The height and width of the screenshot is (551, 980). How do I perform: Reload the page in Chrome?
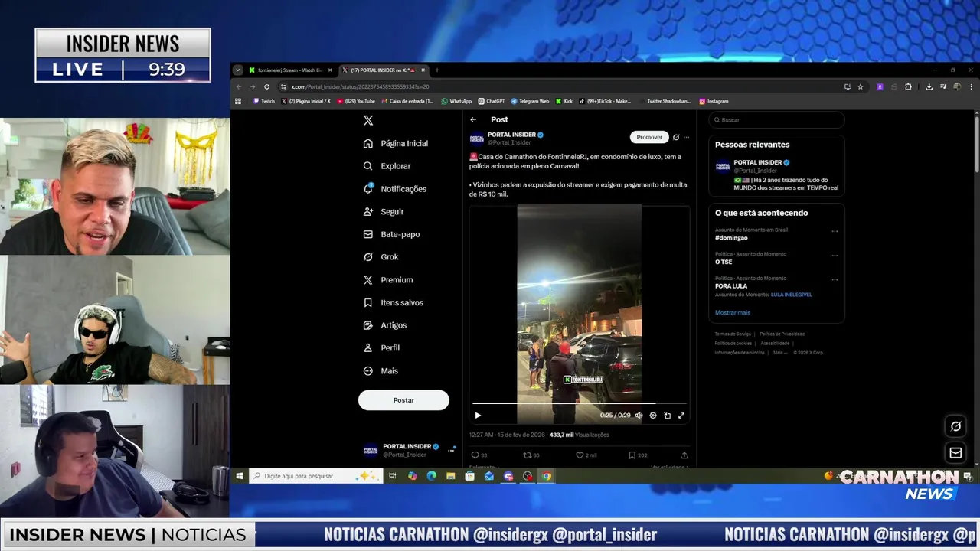pyautogui.click(x=266, y=86)
